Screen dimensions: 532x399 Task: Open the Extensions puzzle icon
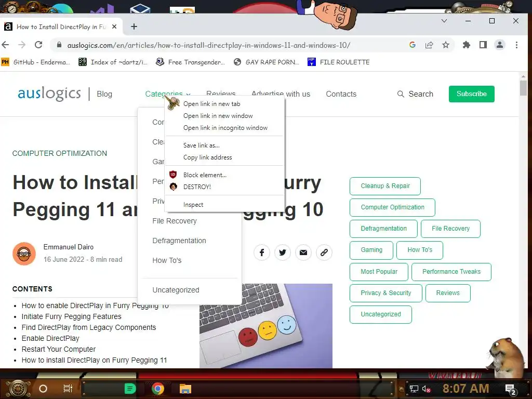point(467,45)
